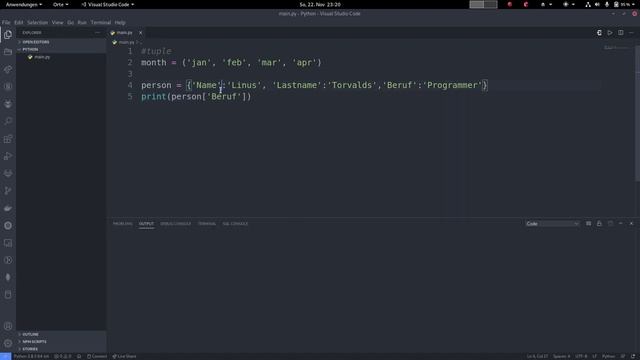Screen dimensions: 640x360
Task: Open the Search magnifier view
Action: pos(8,121)
